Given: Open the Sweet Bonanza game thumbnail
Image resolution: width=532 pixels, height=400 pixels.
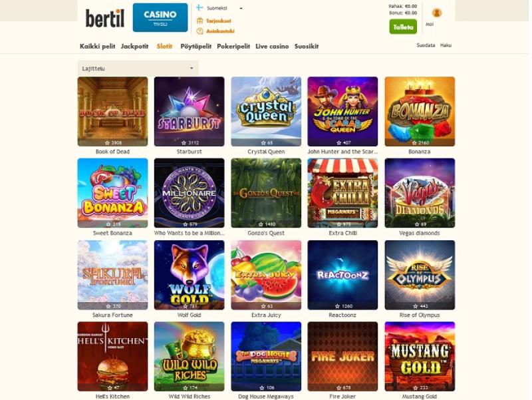Looking at the screenshot, I should pyautogui.click(x=112, y=193).
